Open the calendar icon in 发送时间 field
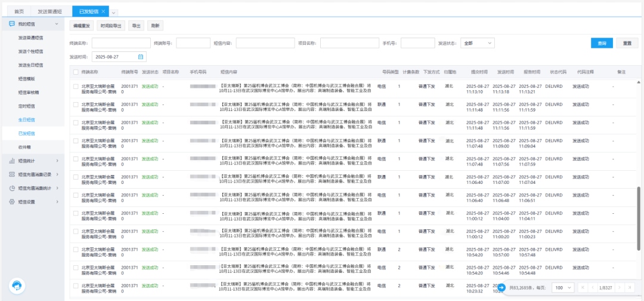This screenshot has width=644, height=301. (x=141, y=57)
